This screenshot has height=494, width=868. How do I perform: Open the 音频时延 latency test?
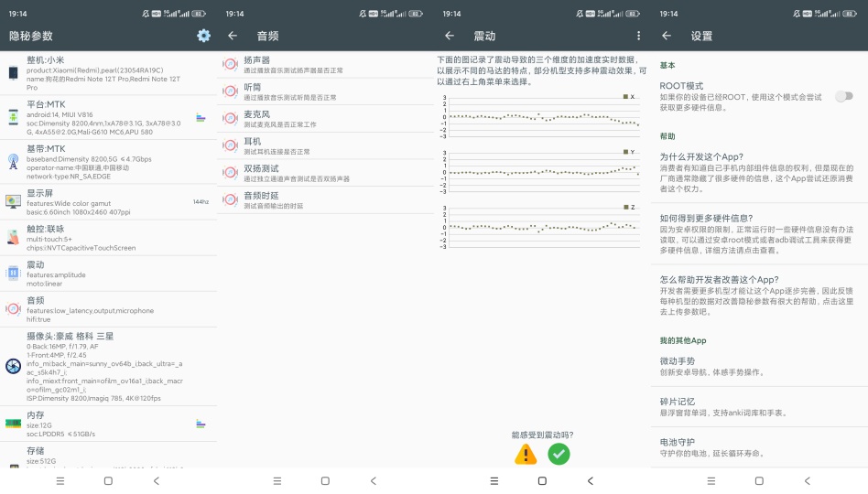293,200
